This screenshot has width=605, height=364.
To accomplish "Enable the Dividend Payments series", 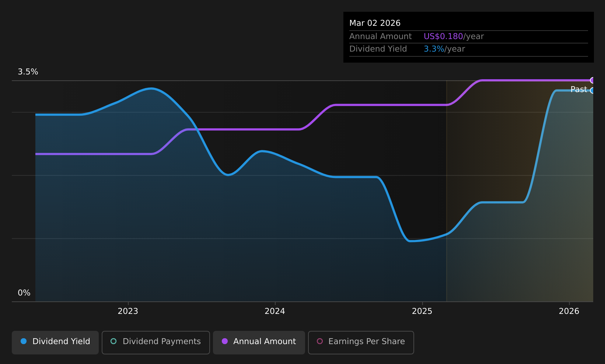I will coord(155,342).
